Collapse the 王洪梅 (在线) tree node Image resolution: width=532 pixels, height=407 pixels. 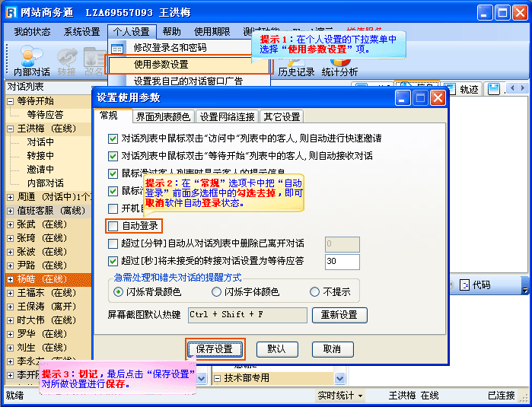click(x=9, y=129)
